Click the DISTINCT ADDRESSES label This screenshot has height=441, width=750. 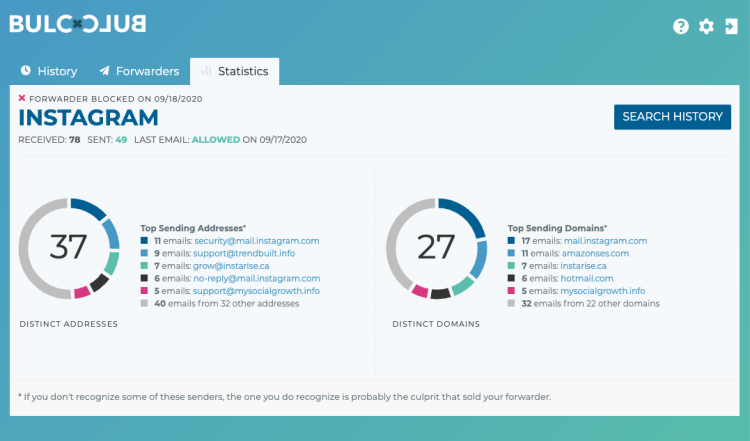pyautogui.click(x=68, y=324)
